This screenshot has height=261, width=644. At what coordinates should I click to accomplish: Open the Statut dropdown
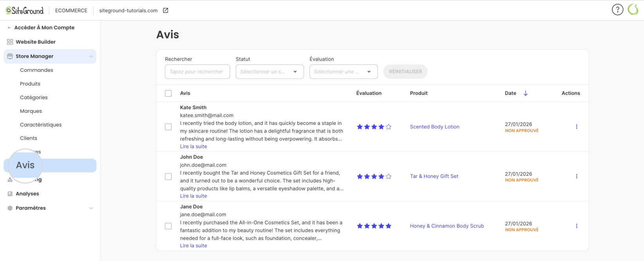tap(270, 72)
